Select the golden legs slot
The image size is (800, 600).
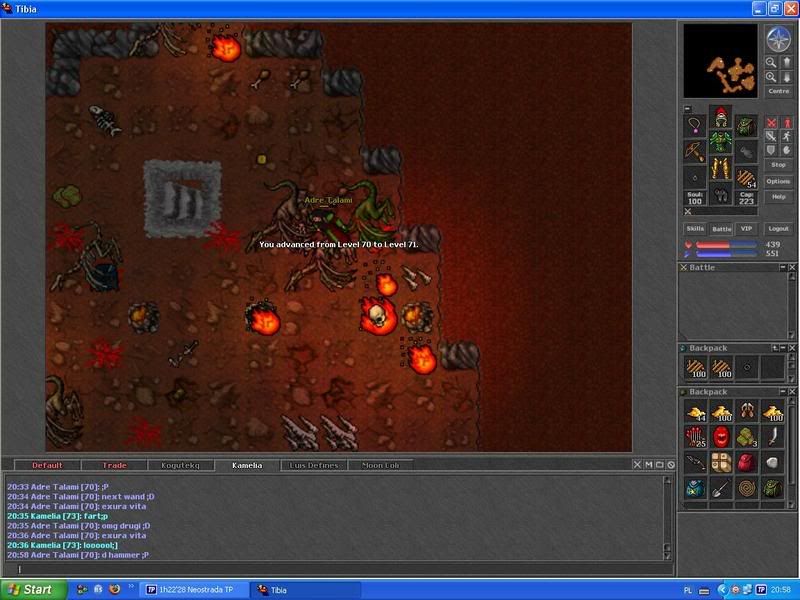pos(720,168)
